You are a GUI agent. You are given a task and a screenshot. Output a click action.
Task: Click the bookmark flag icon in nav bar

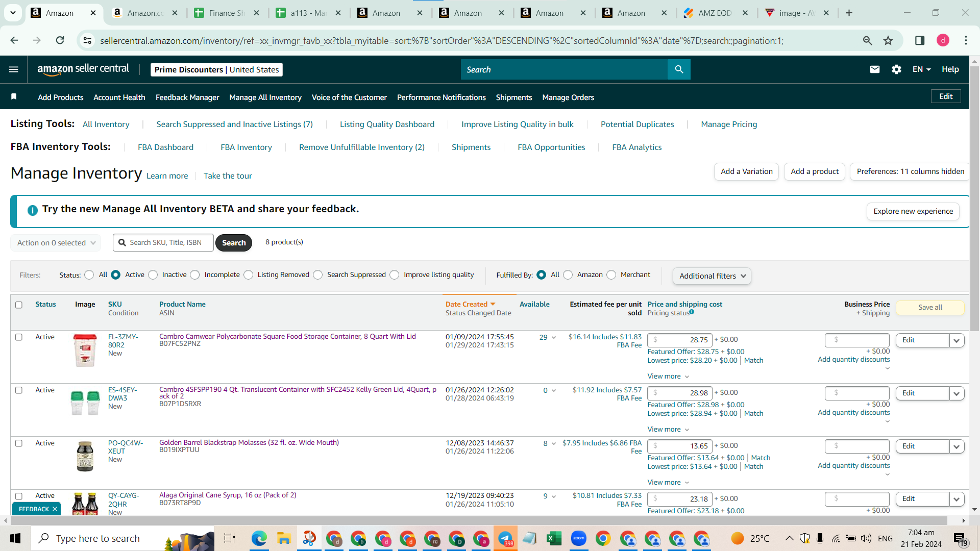(x=14, y=97)
